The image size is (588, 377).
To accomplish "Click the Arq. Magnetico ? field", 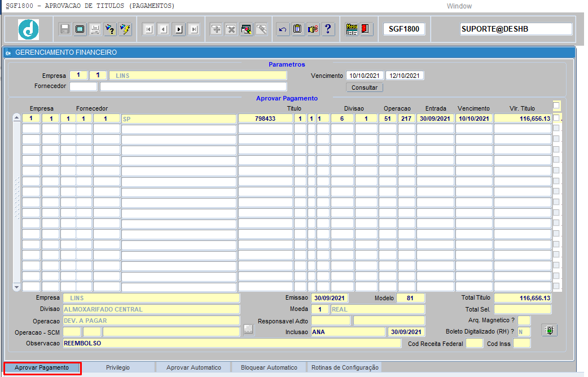I will (524, 321).
